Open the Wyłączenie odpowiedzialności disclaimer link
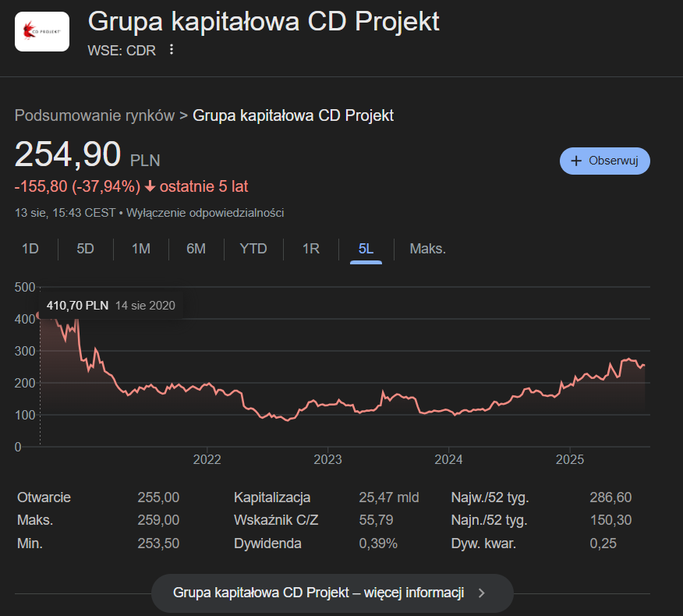Image resolution: width=683 pixels, height=616 pixels. click(x=205, y=213)
